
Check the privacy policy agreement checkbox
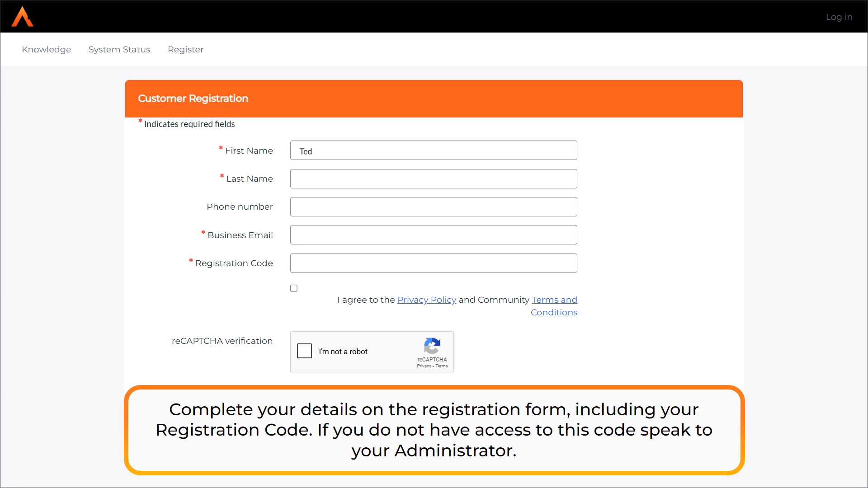point(294,288)
